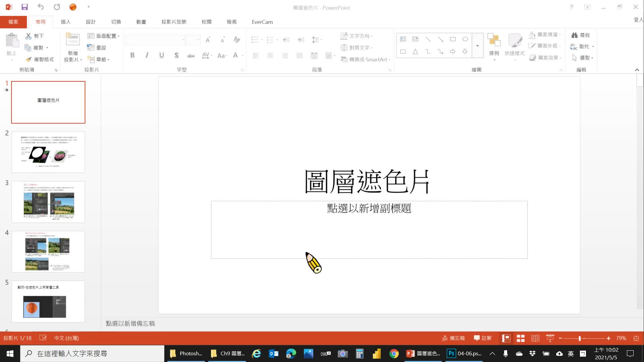Click Convert to SmartArt button
Viewport: 644px width, 362px height.
pos(366,59)
